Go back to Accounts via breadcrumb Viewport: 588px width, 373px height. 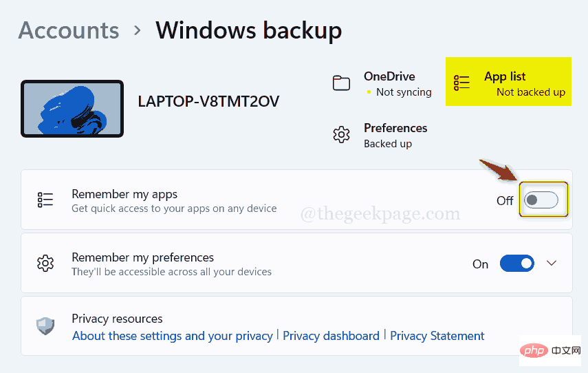click(69, 30)
